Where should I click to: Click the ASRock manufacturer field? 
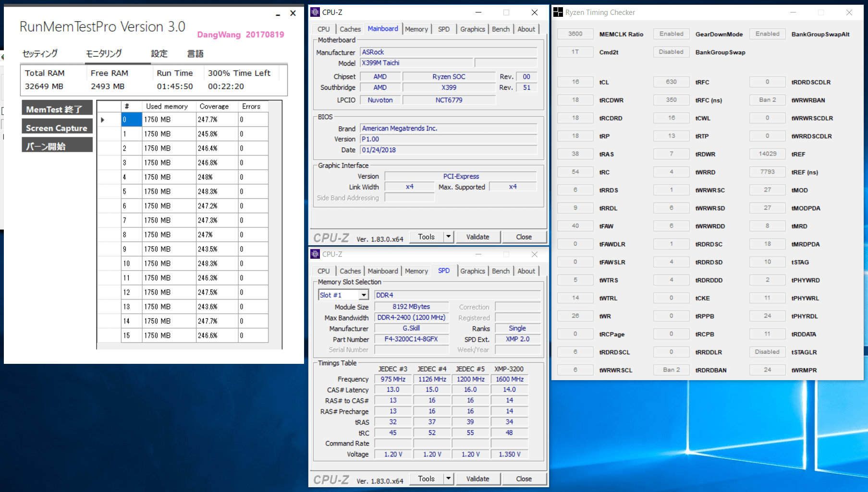pyautogui.click(x=449, y=52)
